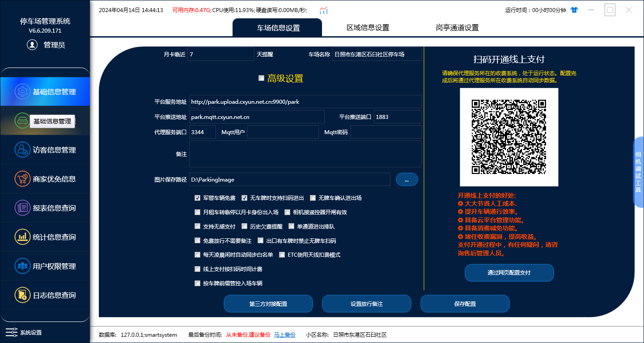This screenshot has height=343, width=644.
Task: Open 统计信息查询 bar chart icon
Action: [22, 237]
